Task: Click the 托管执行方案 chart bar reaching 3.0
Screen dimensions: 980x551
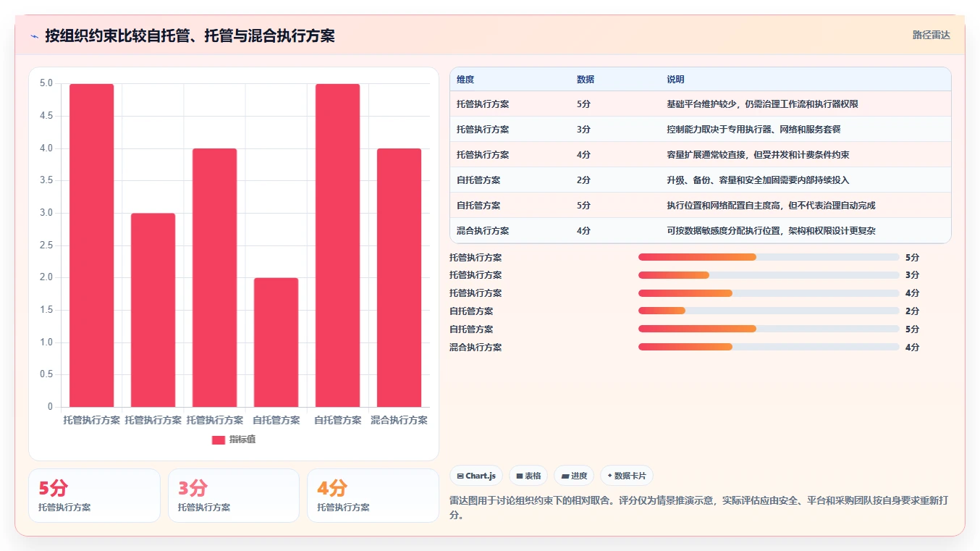Action: [x=153, y=310]
